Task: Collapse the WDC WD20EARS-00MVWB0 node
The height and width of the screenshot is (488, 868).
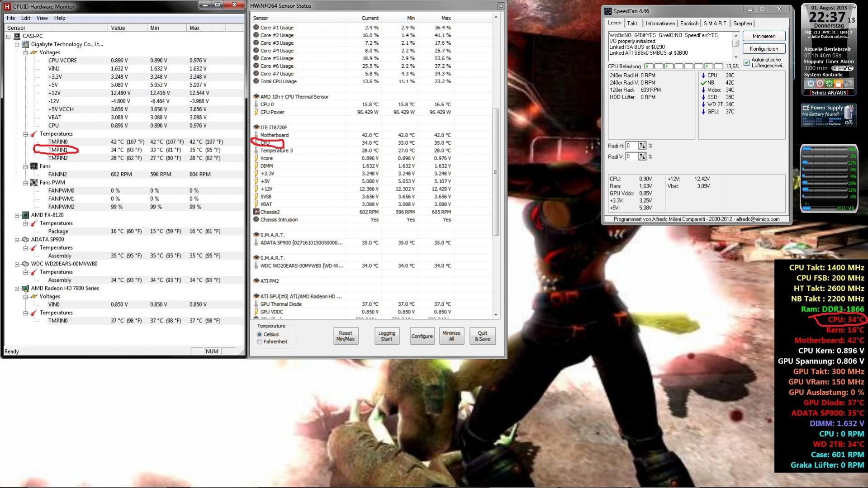Action: pos(17,265)
